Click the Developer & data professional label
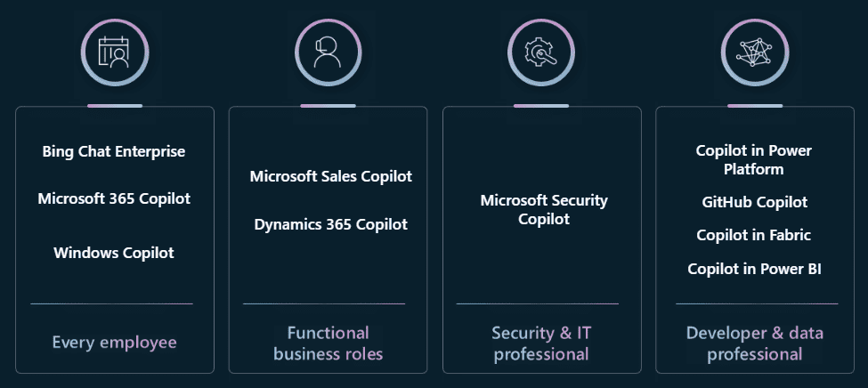 pos(755,344)
